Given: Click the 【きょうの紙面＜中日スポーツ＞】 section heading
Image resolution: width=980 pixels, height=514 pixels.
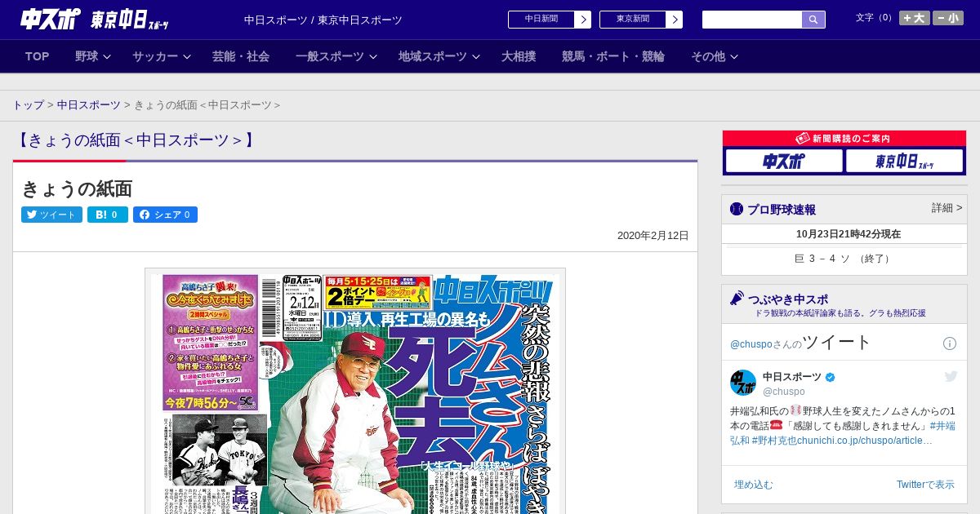Looking at the screenshot, I should [x=136, y=140].
